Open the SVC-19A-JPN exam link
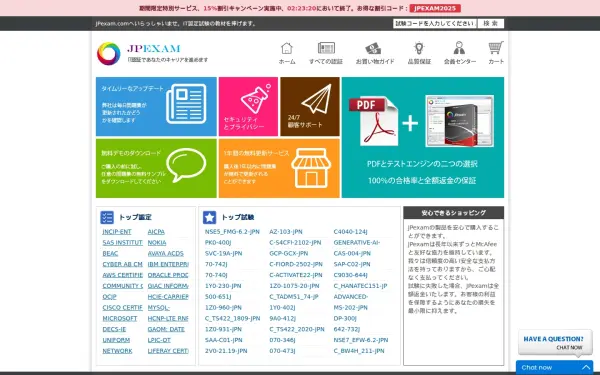600x375 pixels. tap(223, 253)
